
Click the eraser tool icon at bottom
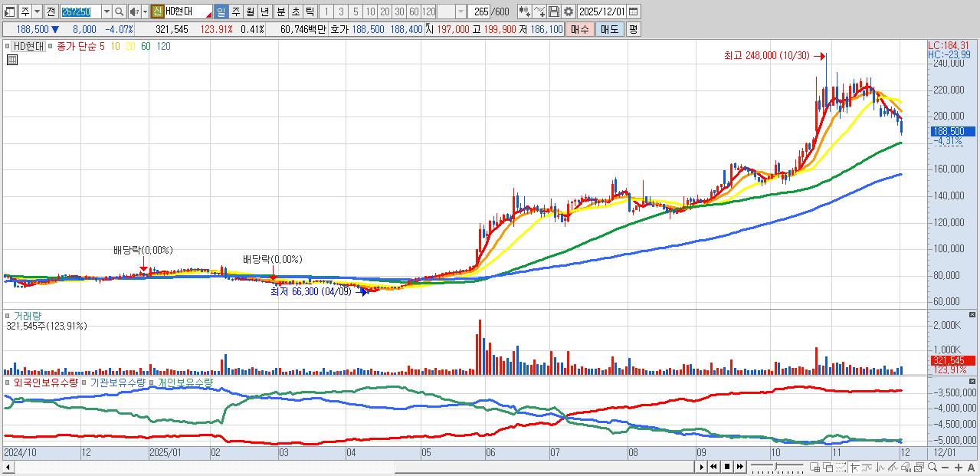(906, 467)
